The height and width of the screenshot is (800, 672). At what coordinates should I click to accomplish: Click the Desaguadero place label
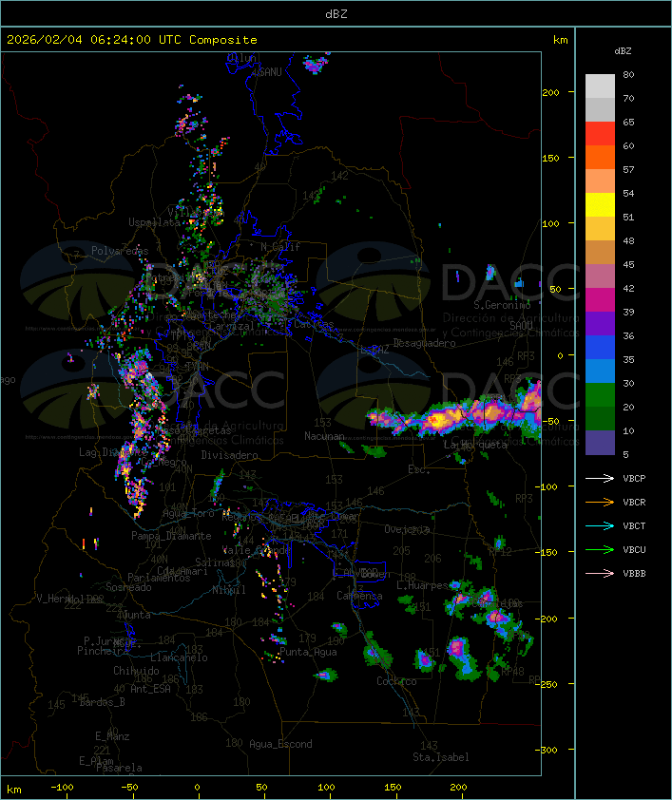click(x=424, y=343)
